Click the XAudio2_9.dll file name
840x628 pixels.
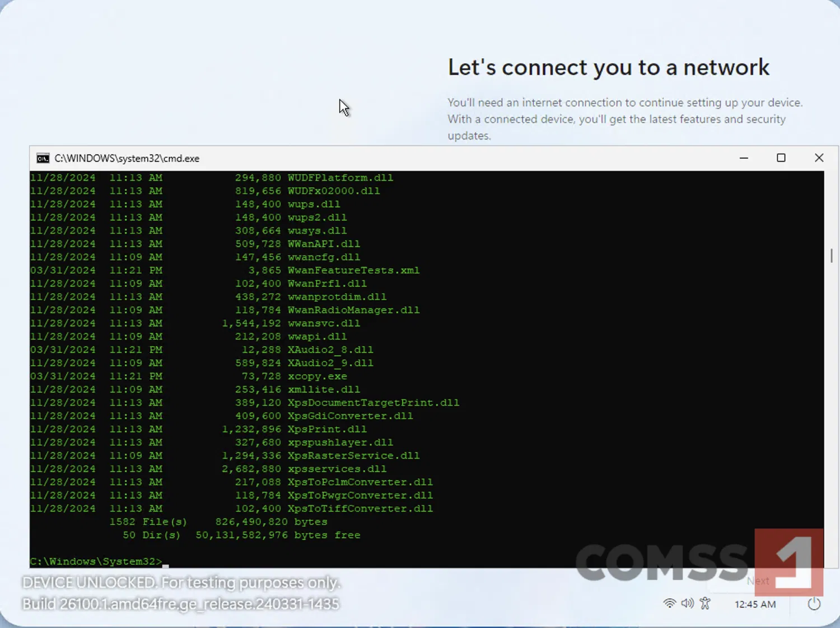330,363
